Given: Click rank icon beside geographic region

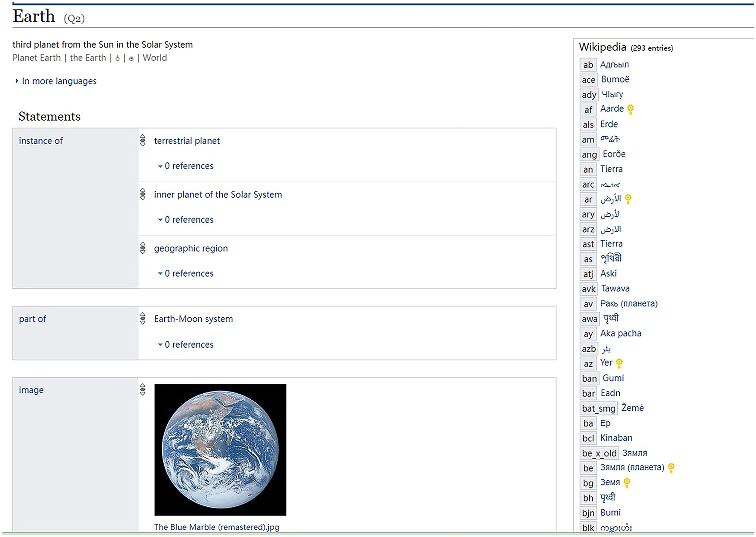Looking at the screenshot, I should (143, 248).
